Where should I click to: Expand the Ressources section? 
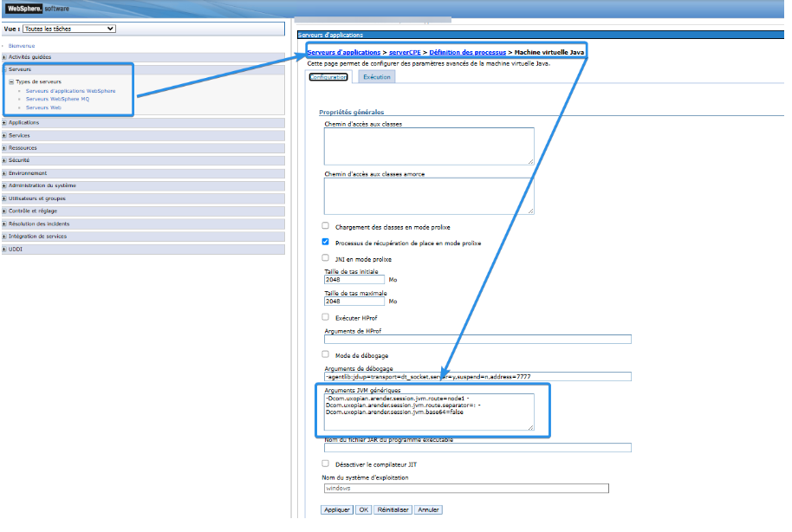pos(4,148)
